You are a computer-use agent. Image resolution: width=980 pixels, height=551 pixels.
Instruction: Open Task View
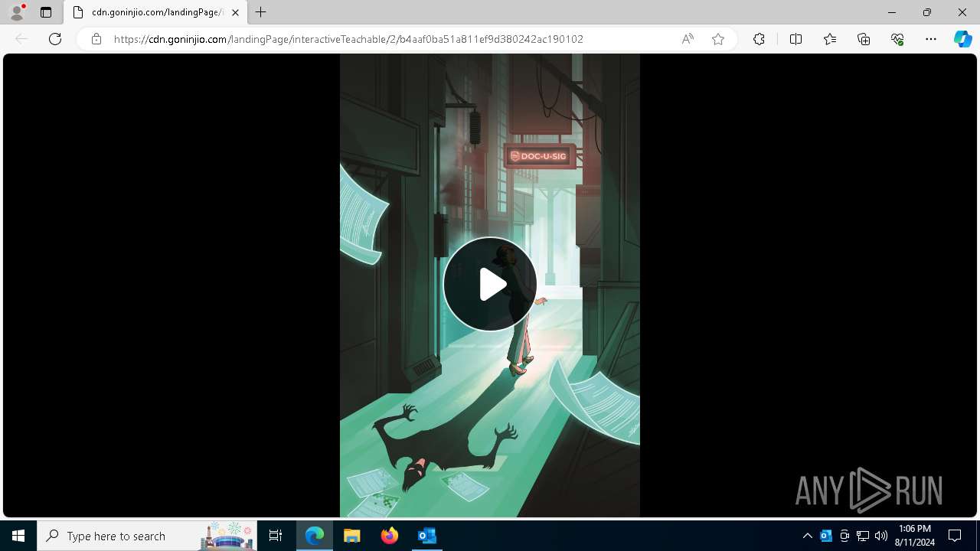[276, 536]
